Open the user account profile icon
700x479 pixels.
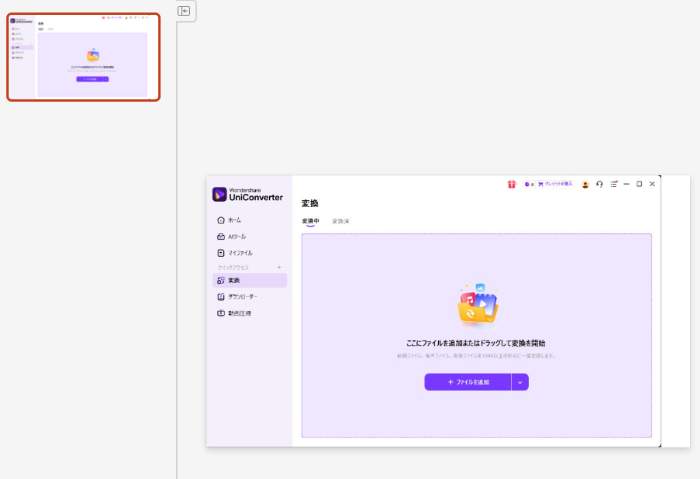(x=585, y=184)
